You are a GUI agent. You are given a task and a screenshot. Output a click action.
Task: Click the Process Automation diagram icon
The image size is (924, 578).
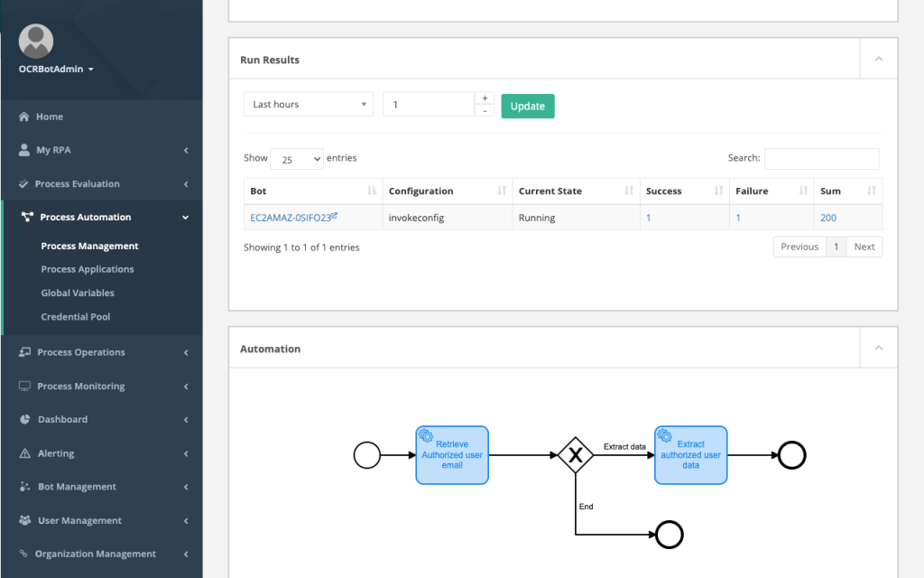coord(27,217)
